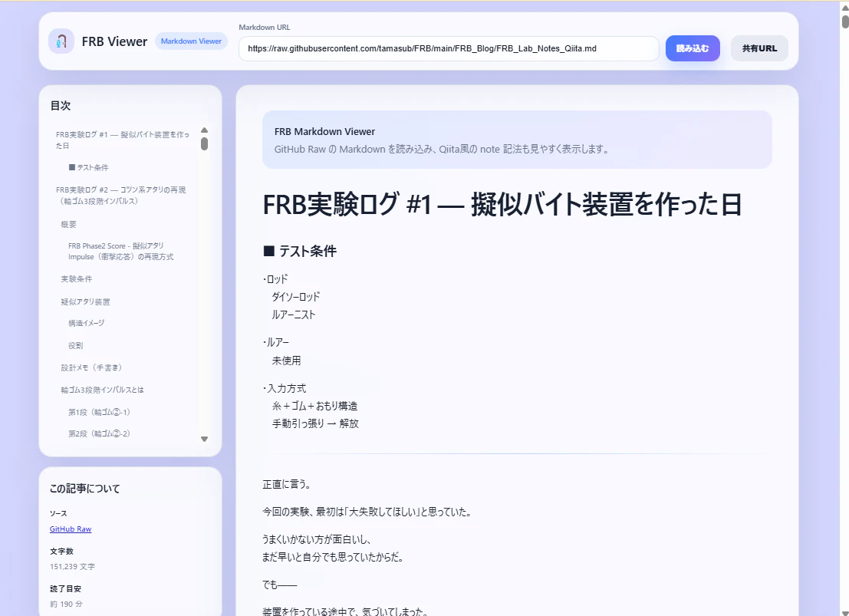
Task: Click the 'ダイソーロッド' line
Action: point(295,297)
